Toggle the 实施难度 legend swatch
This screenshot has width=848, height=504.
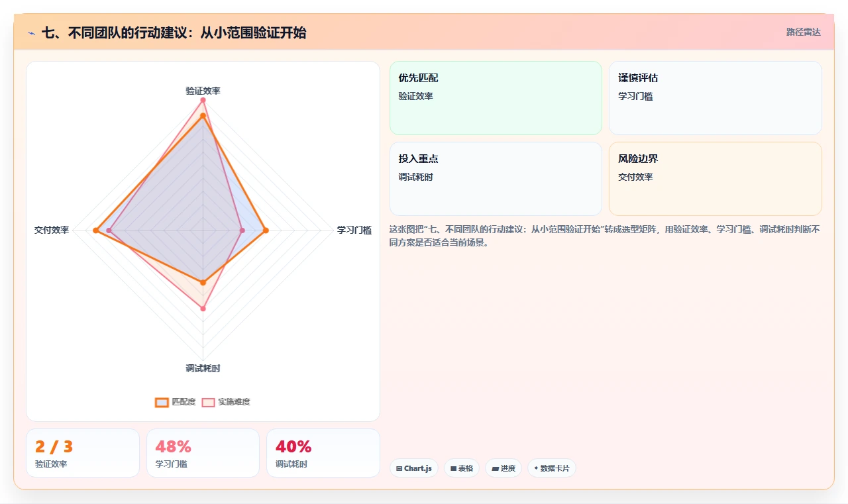[x=209, y=402]
